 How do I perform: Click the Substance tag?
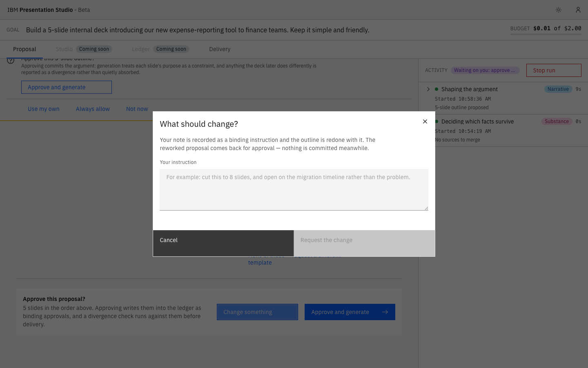[557, 121]
